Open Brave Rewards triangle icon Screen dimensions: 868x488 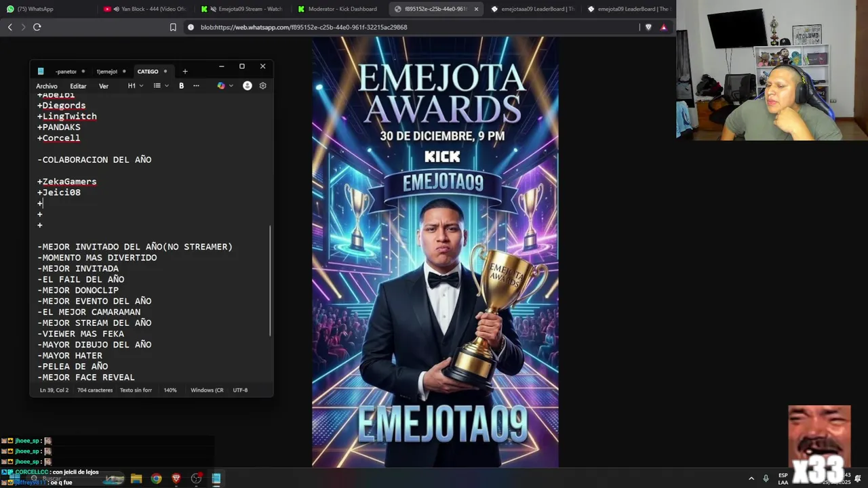[x=663, y=27]
